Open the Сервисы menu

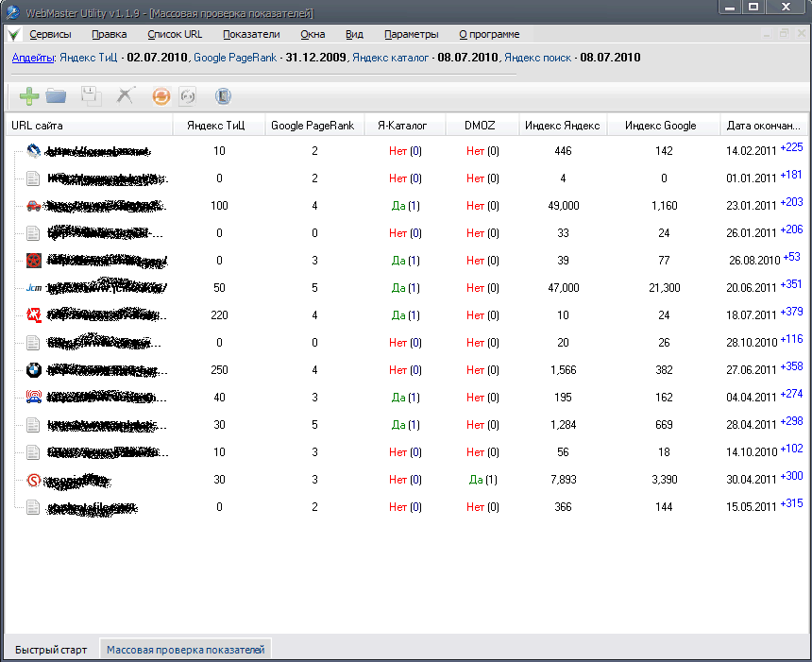pyautogui.click(x=50, y=34)
